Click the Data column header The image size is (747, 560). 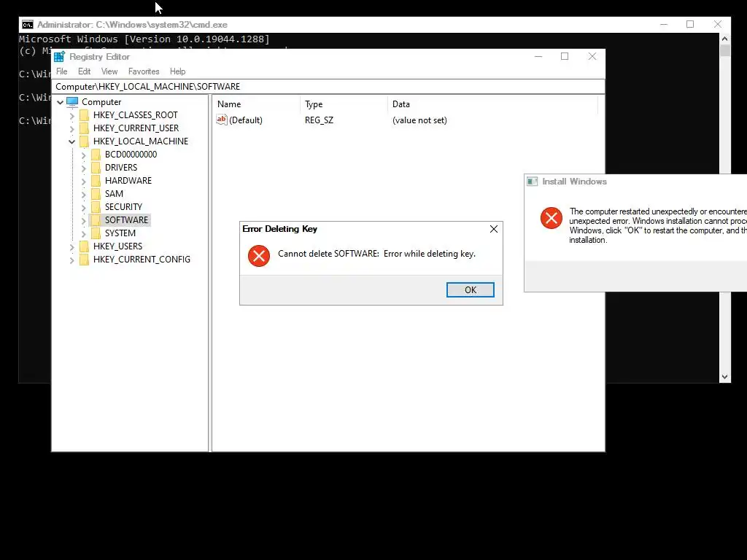(492, 104)
